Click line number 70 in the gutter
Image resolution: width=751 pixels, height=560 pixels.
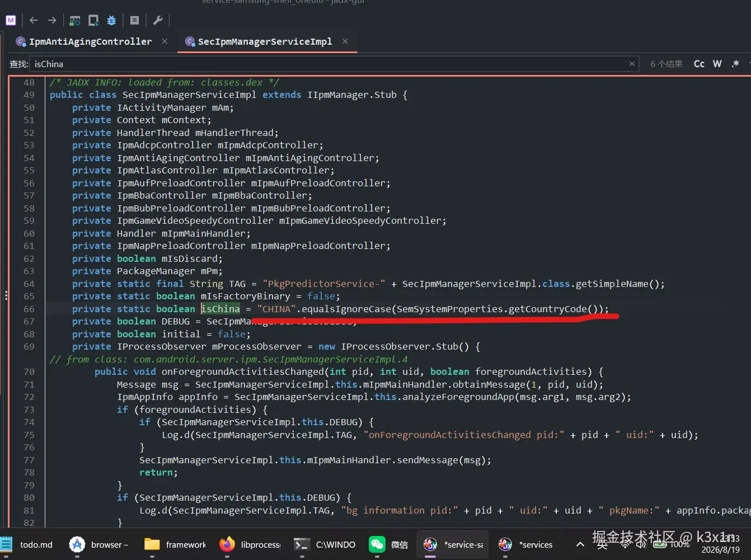tap(29, 372)
